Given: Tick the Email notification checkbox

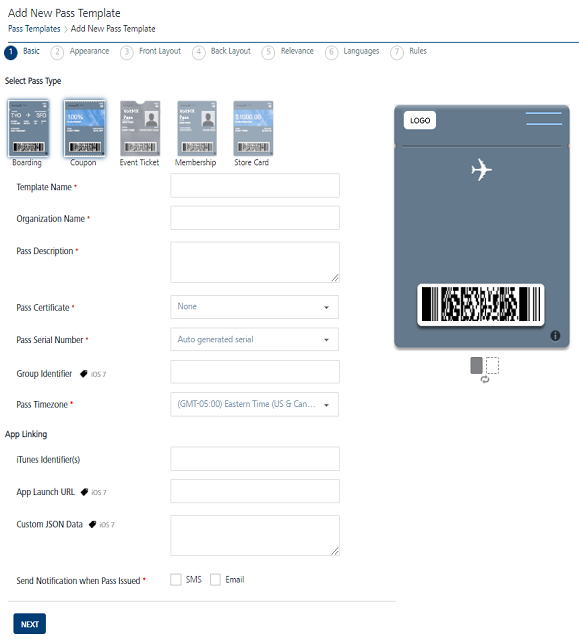Looking at the screenshot, I should point(215,579).
